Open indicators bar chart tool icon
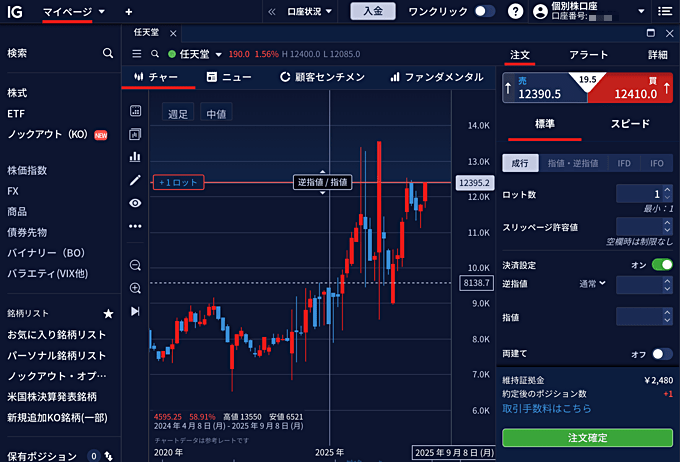 pos(135,157)
